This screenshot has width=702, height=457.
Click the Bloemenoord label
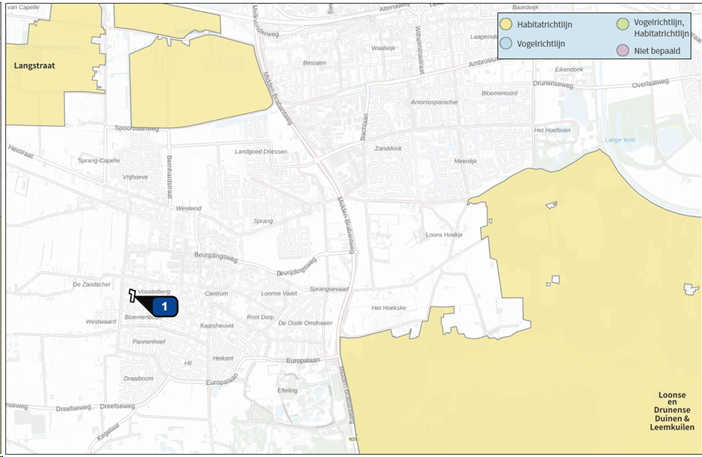point(499,93)
